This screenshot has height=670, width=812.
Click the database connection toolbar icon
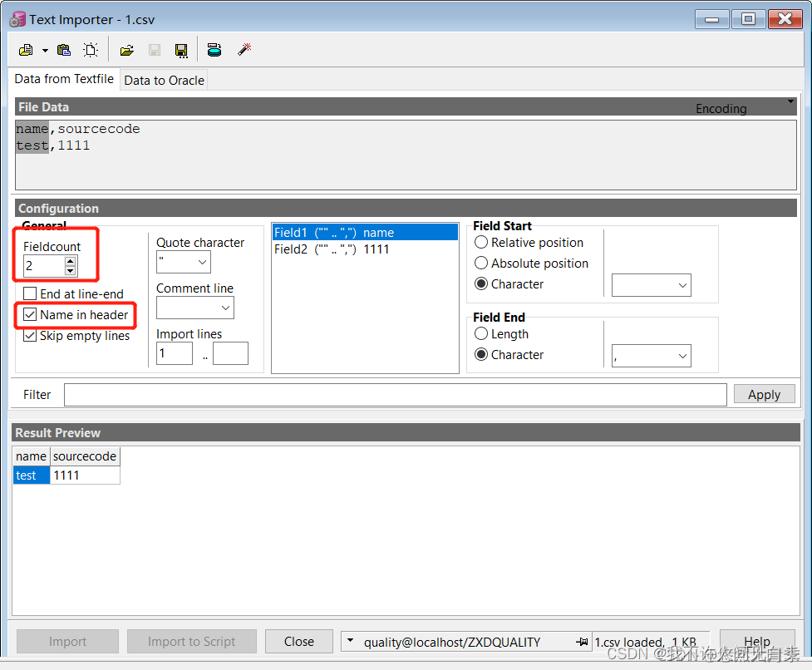(214, 50)
